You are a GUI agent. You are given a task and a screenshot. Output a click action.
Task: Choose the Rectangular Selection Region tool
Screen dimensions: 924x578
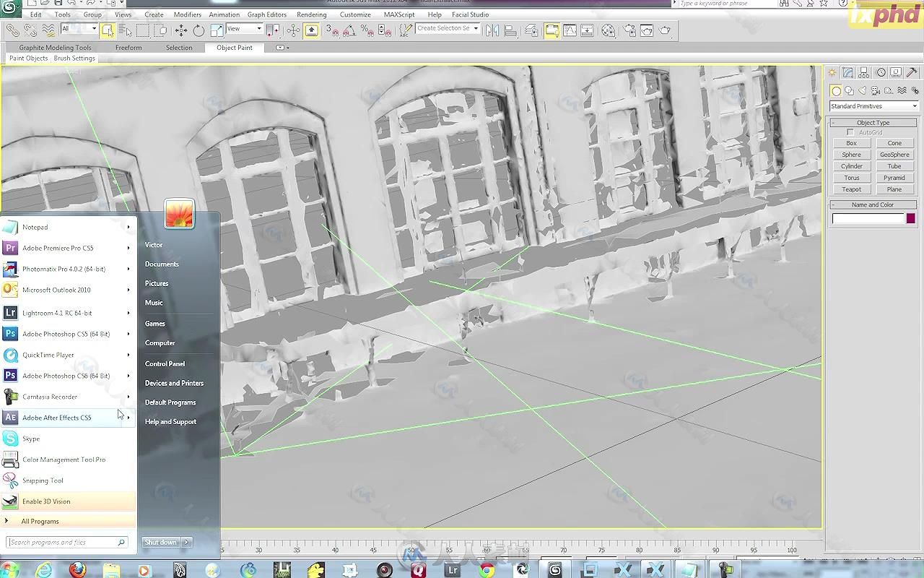coord(143,30)
